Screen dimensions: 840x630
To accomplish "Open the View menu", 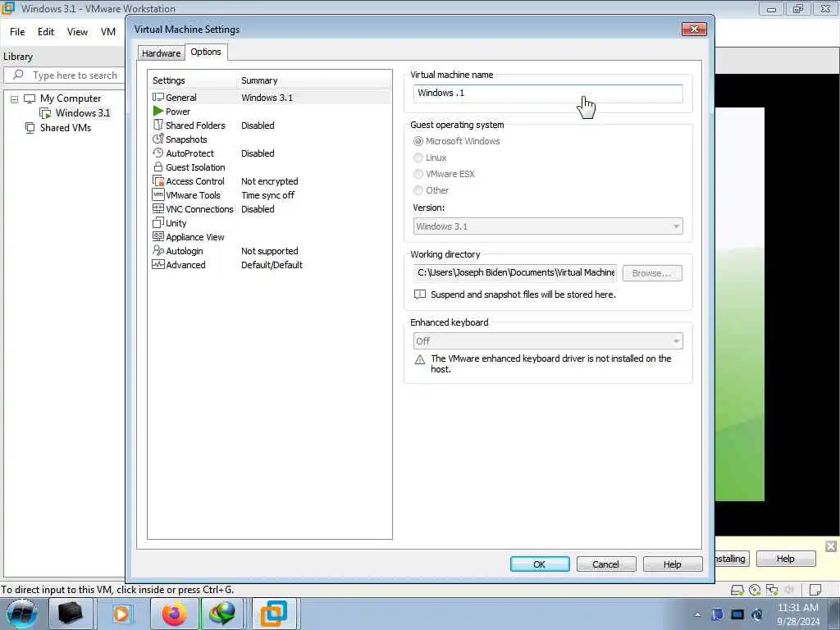I will tap(77, 32).
